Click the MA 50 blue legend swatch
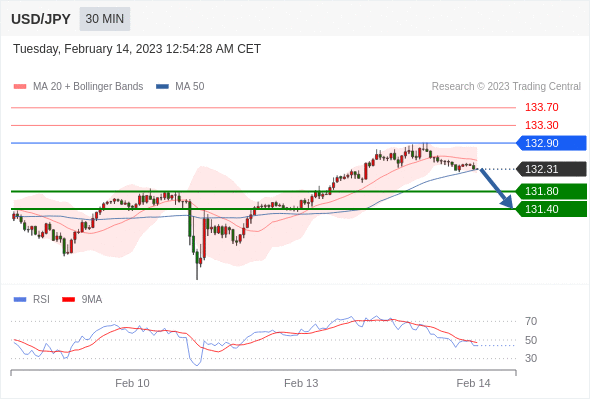 pyautogui.click(x=162, y=87)
